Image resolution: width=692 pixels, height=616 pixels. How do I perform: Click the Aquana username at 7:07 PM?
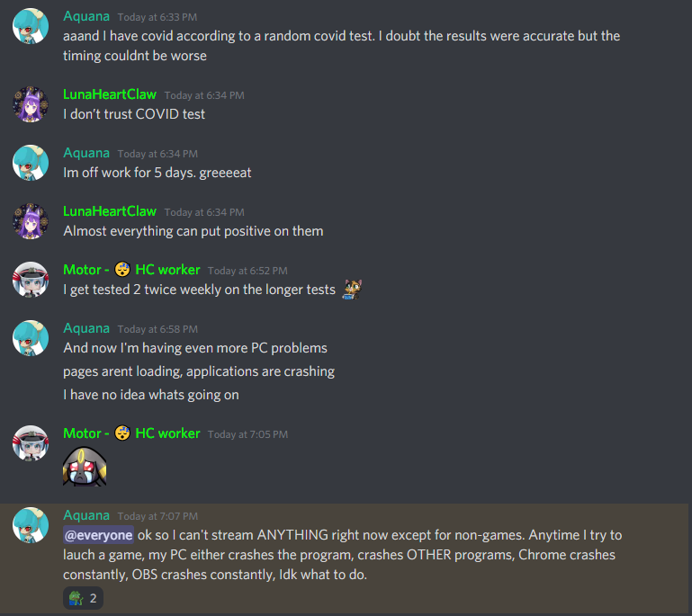(86, 515)
